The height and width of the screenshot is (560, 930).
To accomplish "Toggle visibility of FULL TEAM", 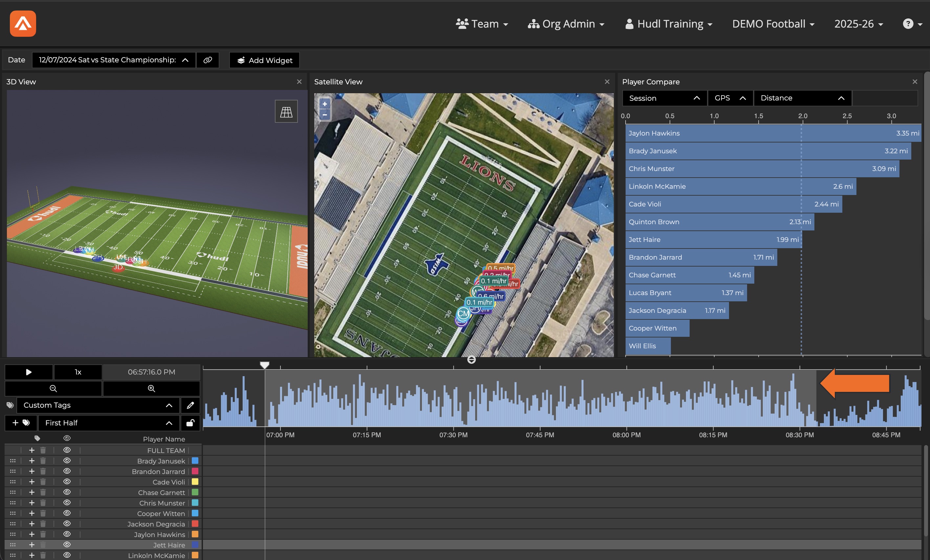I will [x=67, y=450].
